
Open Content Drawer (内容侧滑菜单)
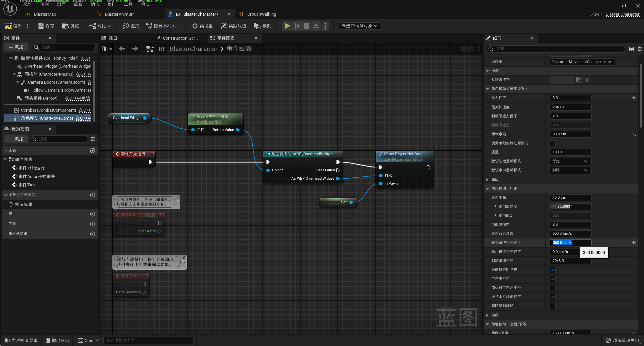[x=21, y=340]
